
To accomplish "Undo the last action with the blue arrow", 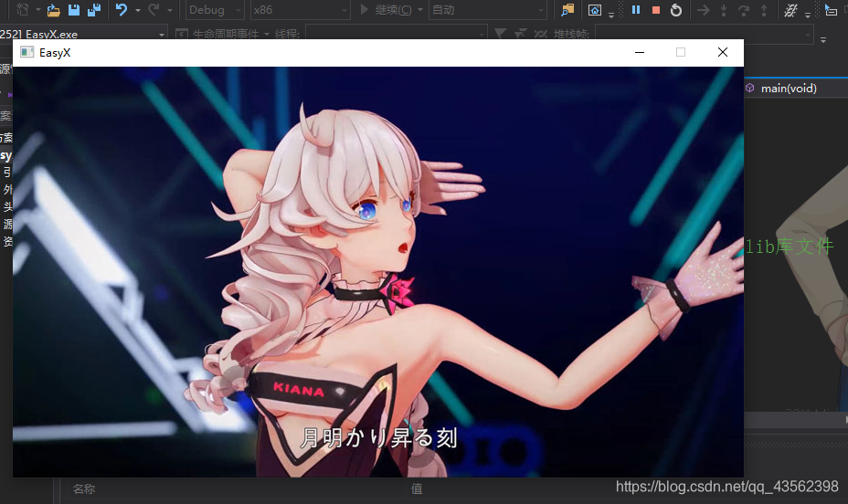I will [x=122, y=10].
